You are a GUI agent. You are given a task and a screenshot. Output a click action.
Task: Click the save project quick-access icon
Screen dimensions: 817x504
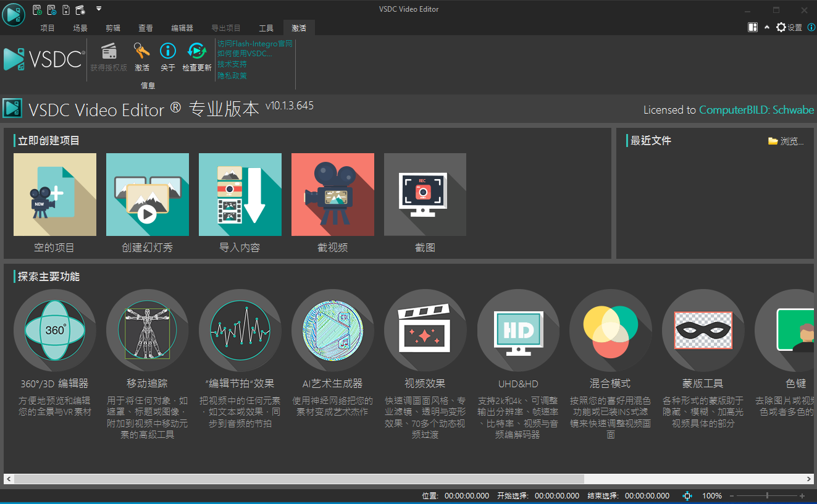click(x=66, y=9)
